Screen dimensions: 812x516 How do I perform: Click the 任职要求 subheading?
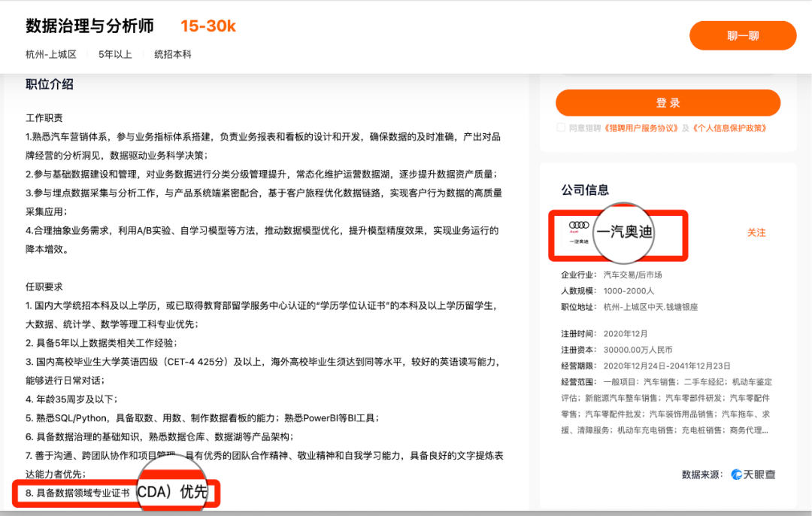coord(44,287)
